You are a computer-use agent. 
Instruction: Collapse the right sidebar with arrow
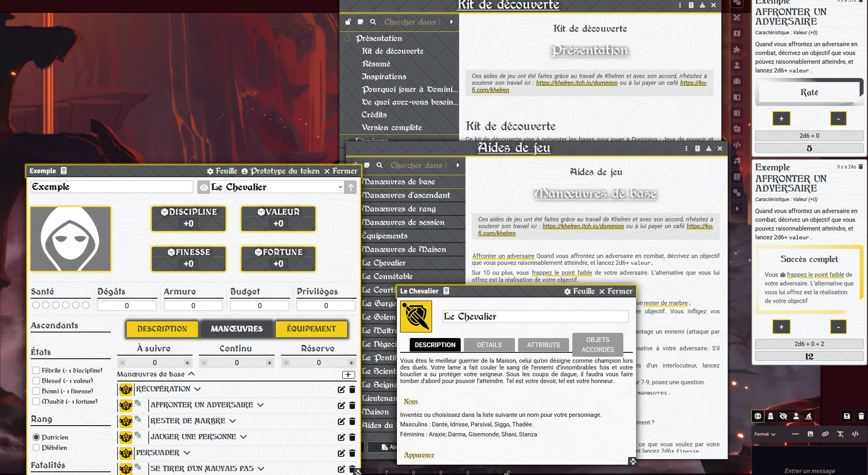pyautogui.click(x=737, y=209)
